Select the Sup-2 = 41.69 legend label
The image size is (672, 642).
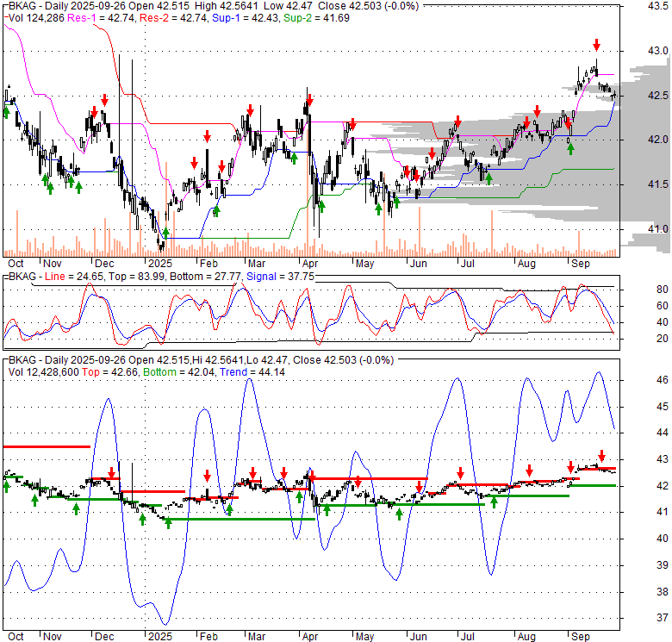point(316,18)
